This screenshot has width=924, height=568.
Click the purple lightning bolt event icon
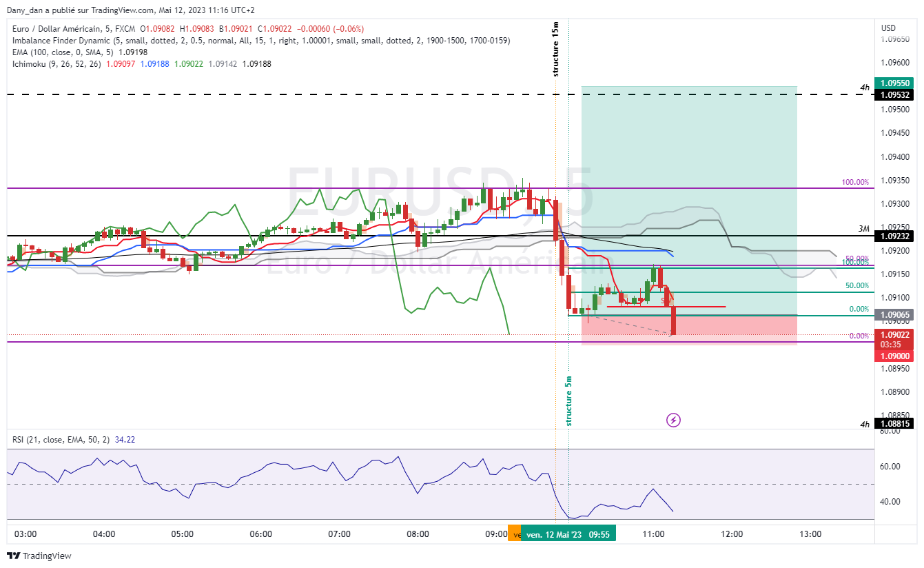pos(673,420)
